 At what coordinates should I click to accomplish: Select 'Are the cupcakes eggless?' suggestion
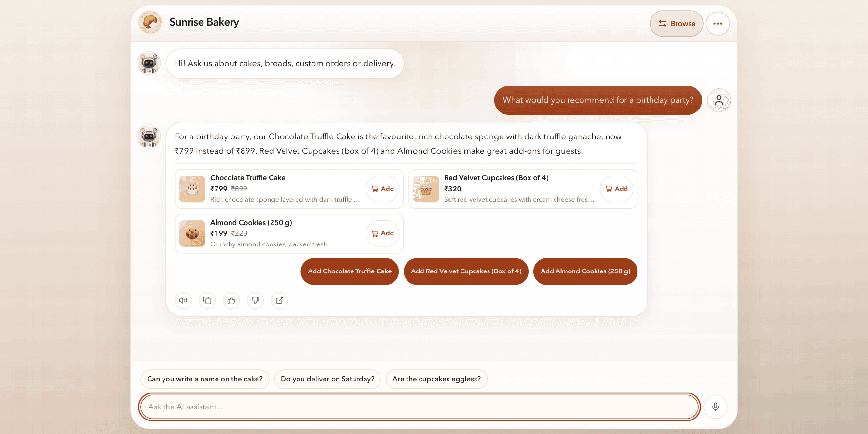coord(436,379)
